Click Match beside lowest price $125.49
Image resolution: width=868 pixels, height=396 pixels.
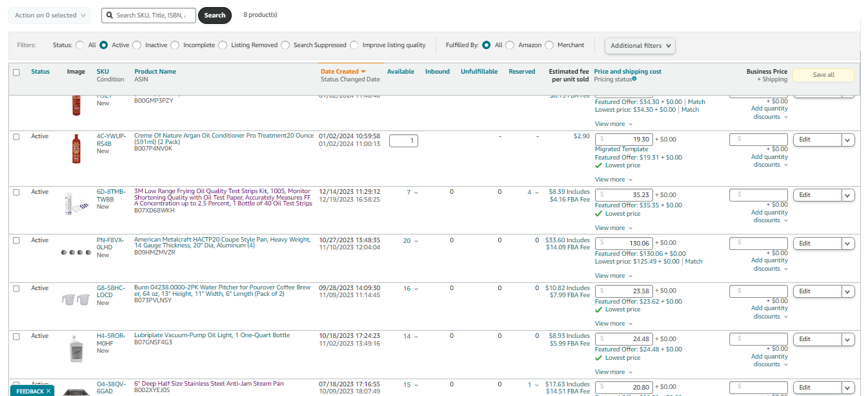694,262
